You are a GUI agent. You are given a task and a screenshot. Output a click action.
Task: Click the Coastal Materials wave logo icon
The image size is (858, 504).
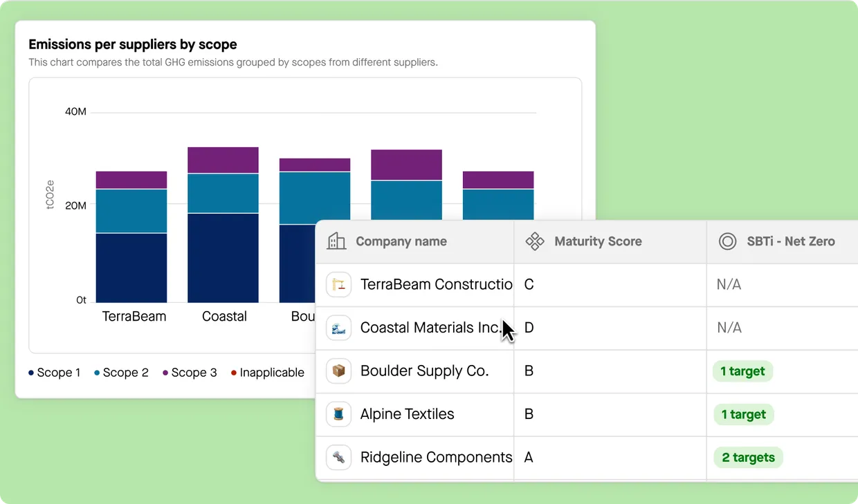[x=338, y=328]
